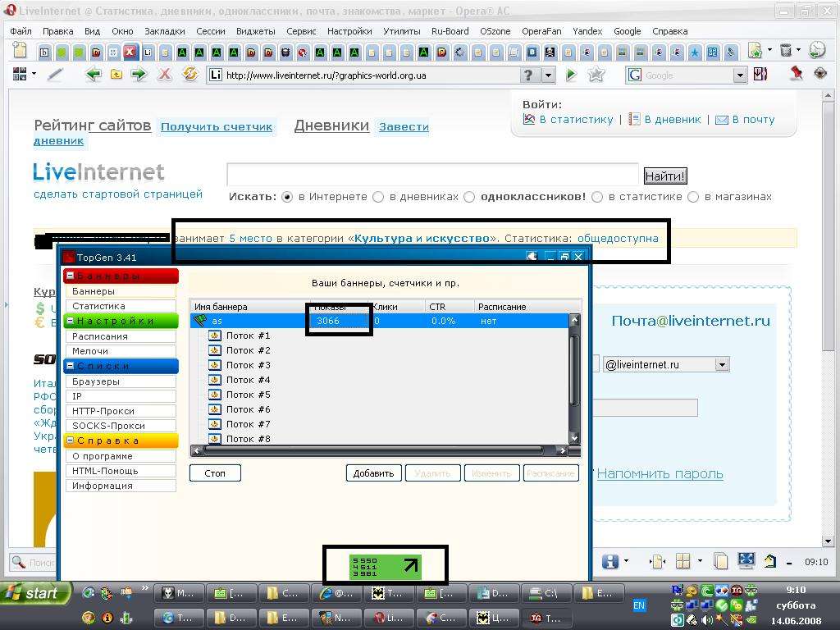Viewport: 840px width, 630px height.
Task: Click the orange Reload page icon
Action: [189, 74]
